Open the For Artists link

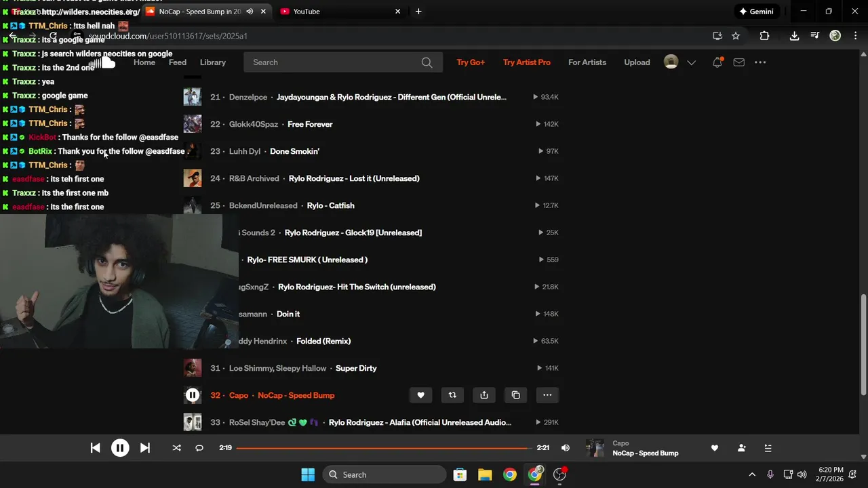(x=587, y=62)
